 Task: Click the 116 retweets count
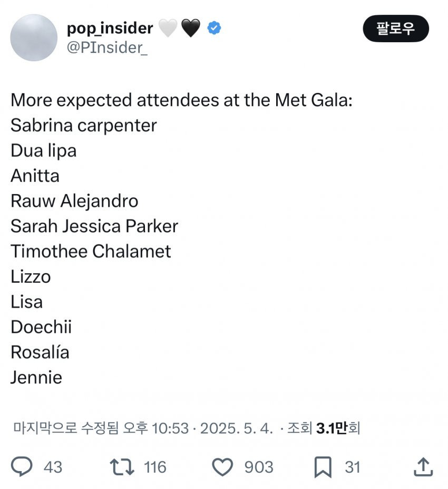pos(155,467)
